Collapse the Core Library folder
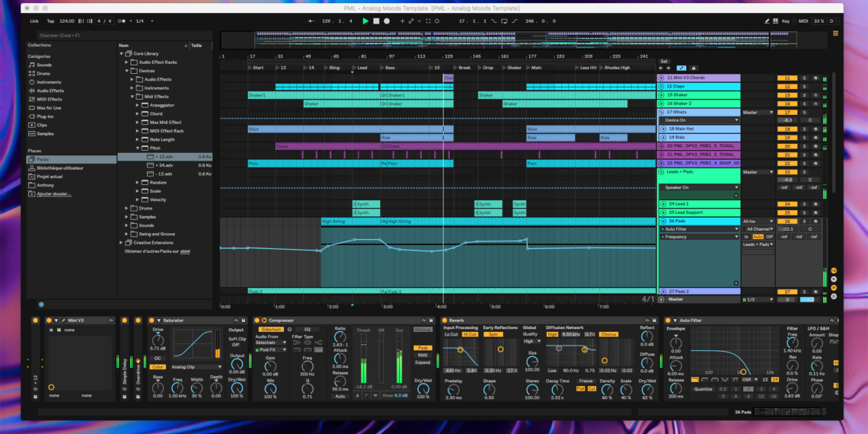The image size is (868, 434). 122,53
